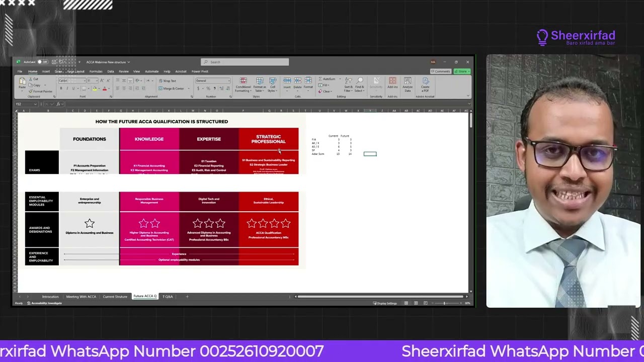Screen dimensions: 644x362
Task: Open Display Settings in status bar
Action: click(385, 303)
